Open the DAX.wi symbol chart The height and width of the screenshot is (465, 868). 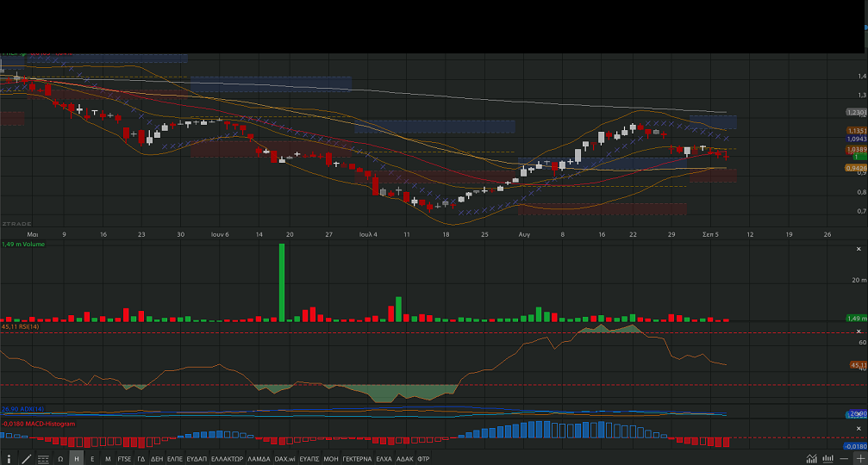coord(284,459)
